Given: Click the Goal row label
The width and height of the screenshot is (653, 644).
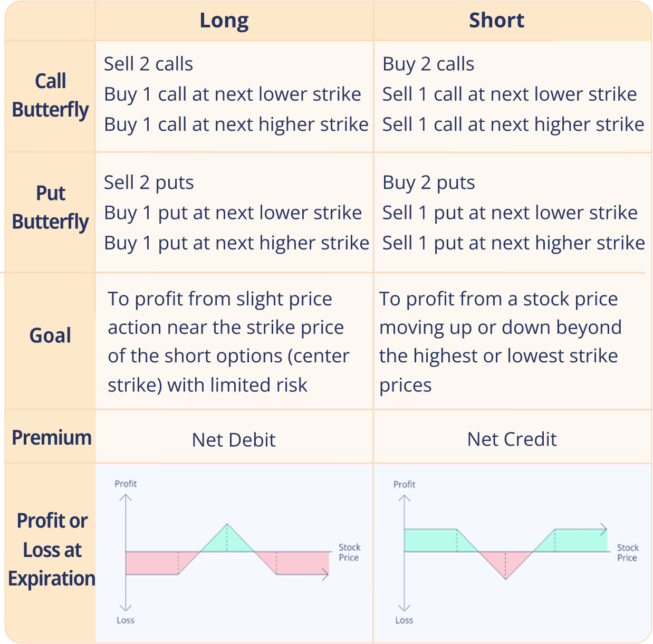Looking at the screenshot, I should point(50,335).
